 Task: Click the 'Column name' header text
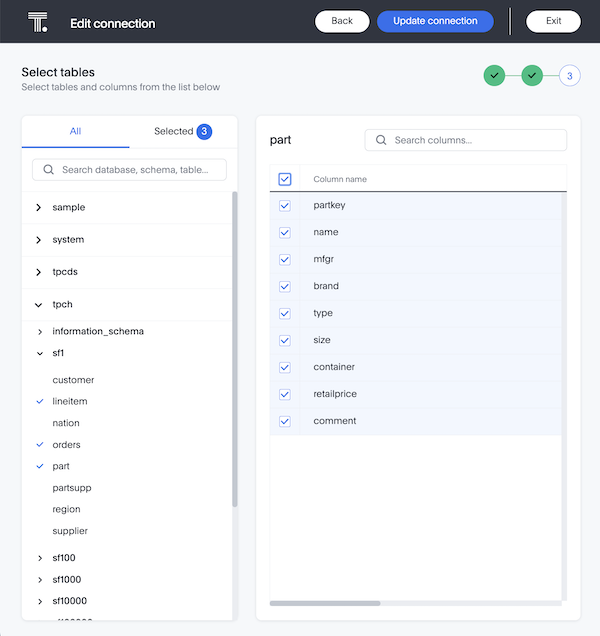pyautogui.click(x=340, y=179)
